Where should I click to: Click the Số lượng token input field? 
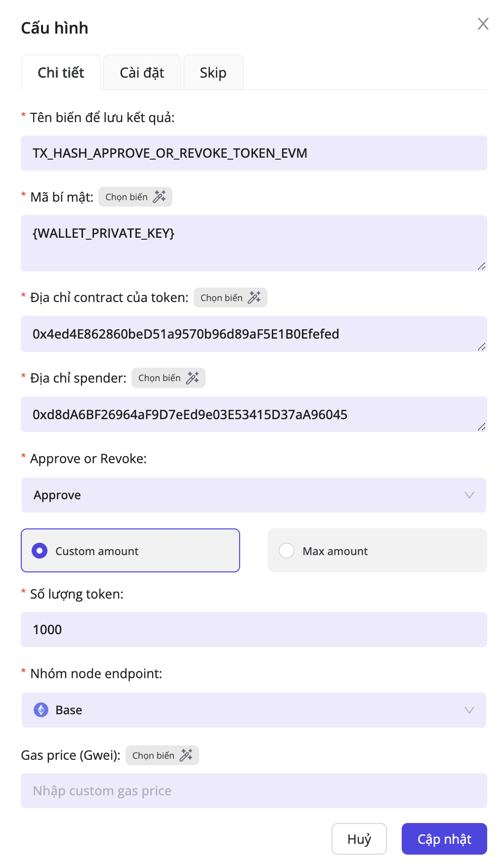click(253, 630)
